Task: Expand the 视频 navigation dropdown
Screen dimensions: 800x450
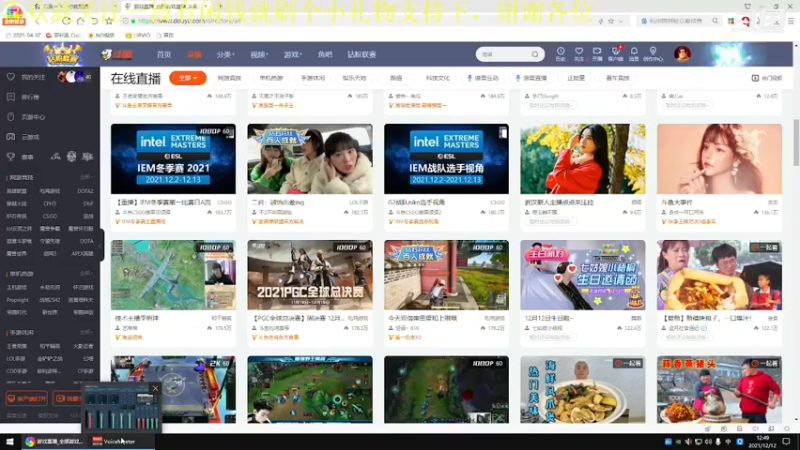Action: coord(259,55)
